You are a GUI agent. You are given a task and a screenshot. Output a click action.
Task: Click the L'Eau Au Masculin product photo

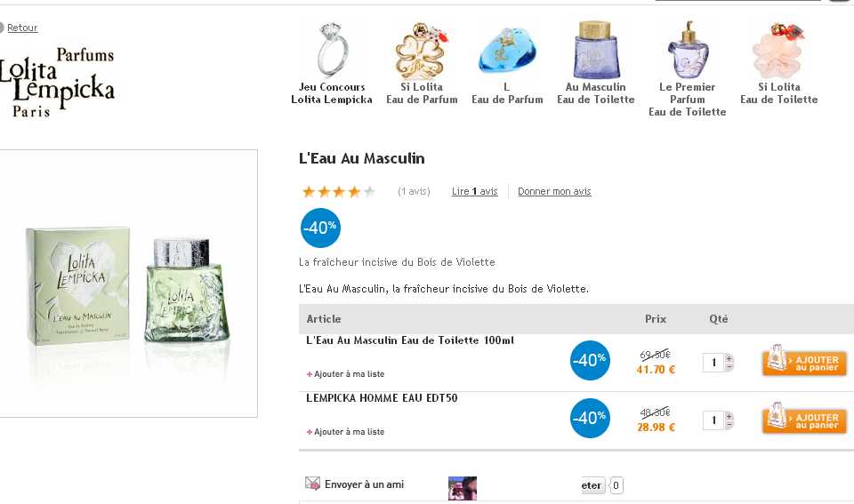click(x=127, y=284)
